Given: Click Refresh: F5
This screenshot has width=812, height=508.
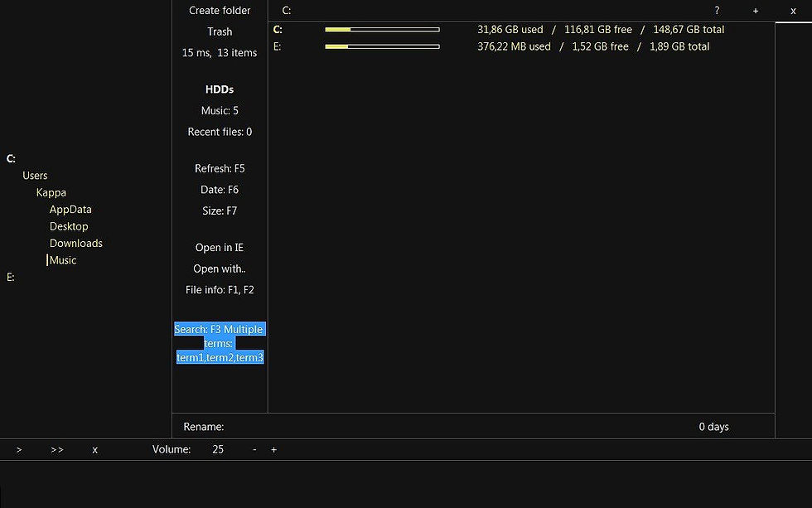Looking at the screenshot, I should click(x=220, y=169).
